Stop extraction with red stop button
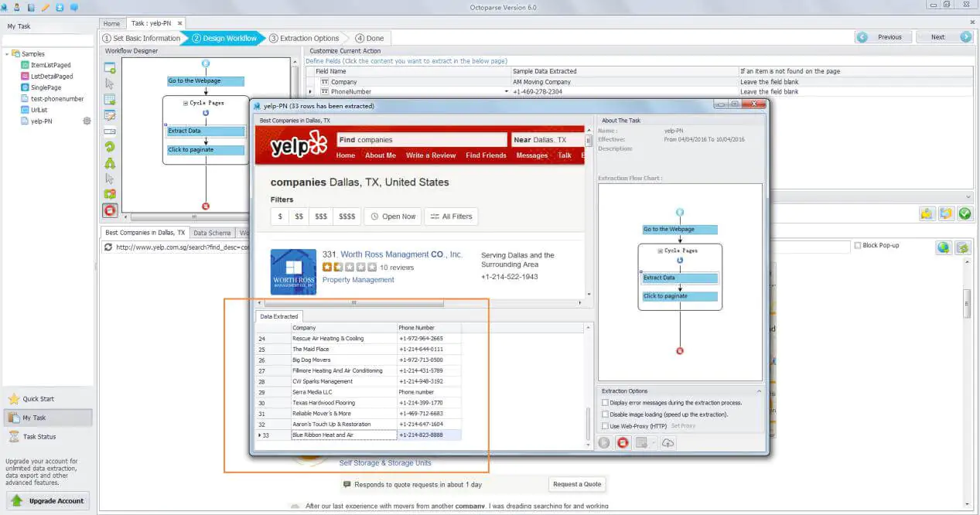The image size is (980, 515). [623, 443]
